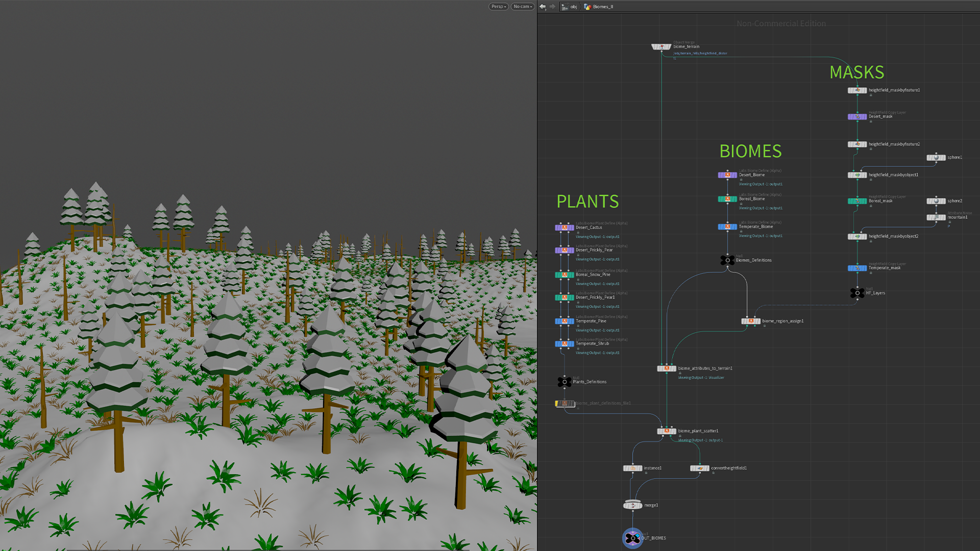This screenshot has width=980, height=551.
Task: Click the sphere1 node icon
Action: coord(936,158)
